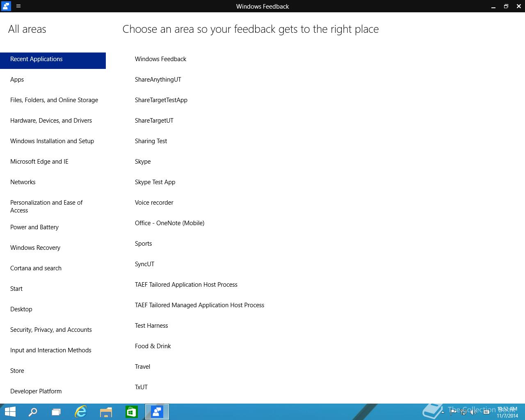Screen dimensions: 525x420
Task: Choose TAEF Tailored Managed Application Host Process
Action: [x=199, y=305]
